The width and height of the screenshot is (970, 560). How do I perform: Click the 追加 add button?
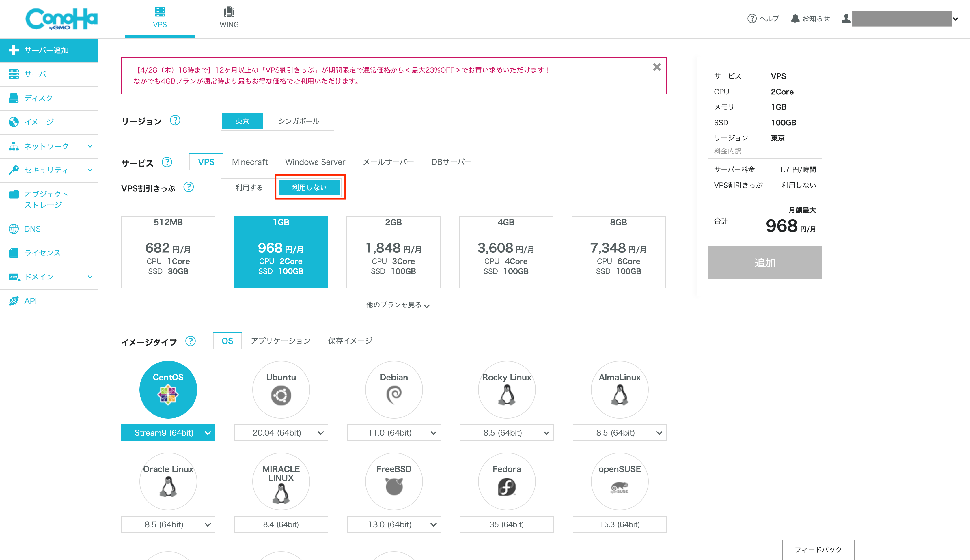point(765,263)
